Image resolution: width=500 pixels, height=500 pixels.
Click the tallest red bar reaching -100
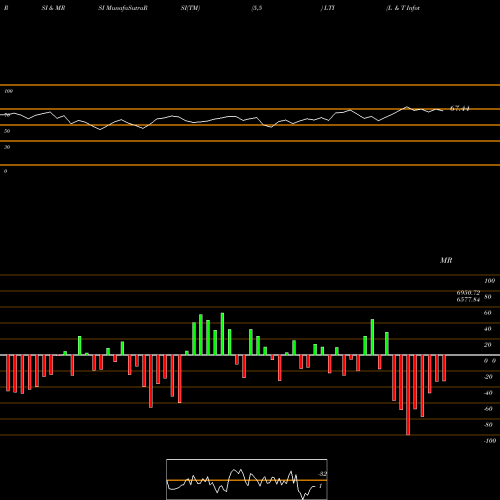(x=408, y=395)
